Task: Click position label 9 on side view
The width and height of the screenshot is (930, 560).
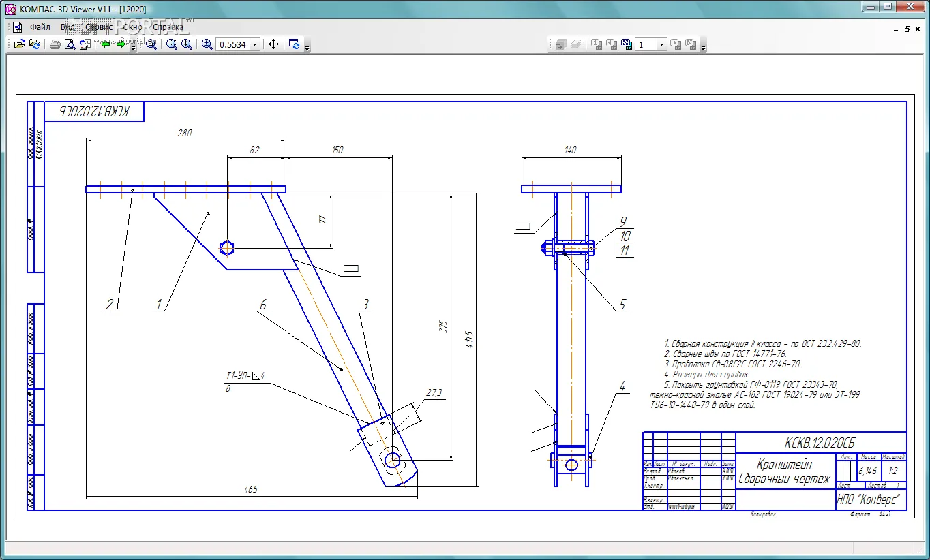Action: [x=622, y=221]
